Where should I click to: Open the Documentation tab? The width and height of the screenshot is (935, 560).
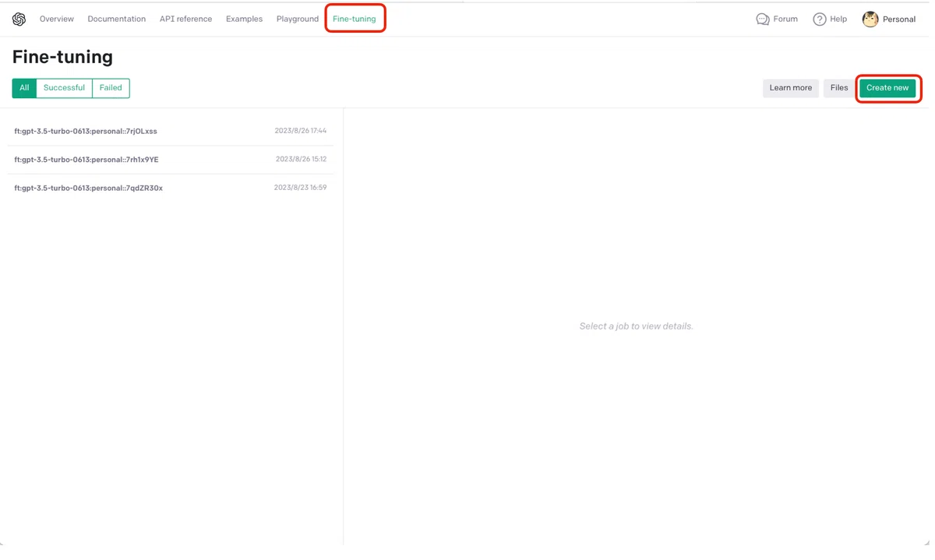pyautogui.click(x=117, y=19)
